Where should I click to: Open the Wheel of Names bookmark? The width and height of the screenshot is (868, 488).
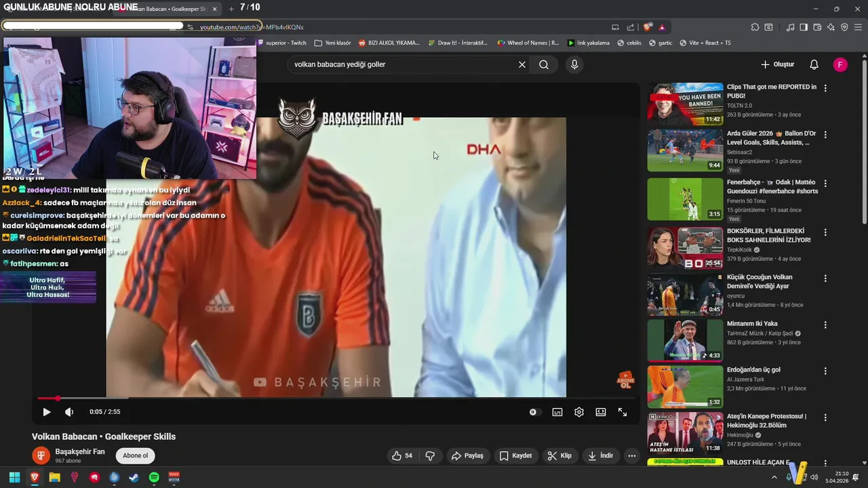point(528,43)
